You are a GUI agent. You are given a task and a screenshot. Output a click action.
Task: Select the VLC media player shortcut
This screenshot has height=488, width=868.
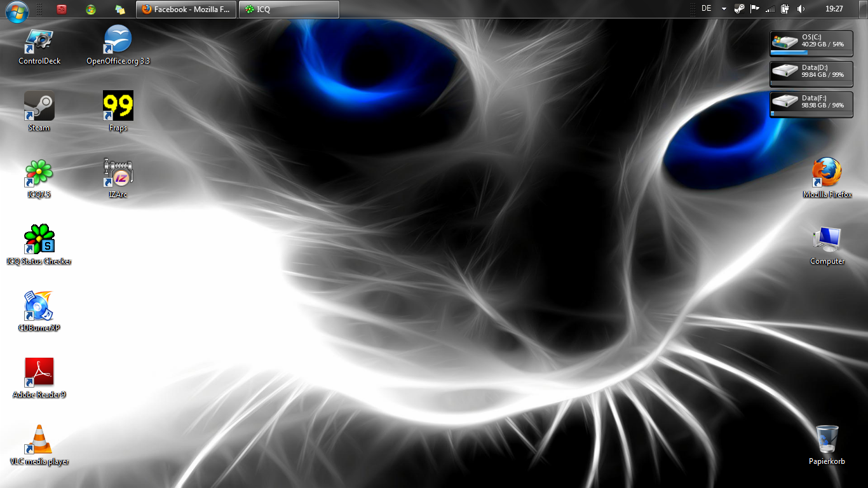(x=39, y=440)
